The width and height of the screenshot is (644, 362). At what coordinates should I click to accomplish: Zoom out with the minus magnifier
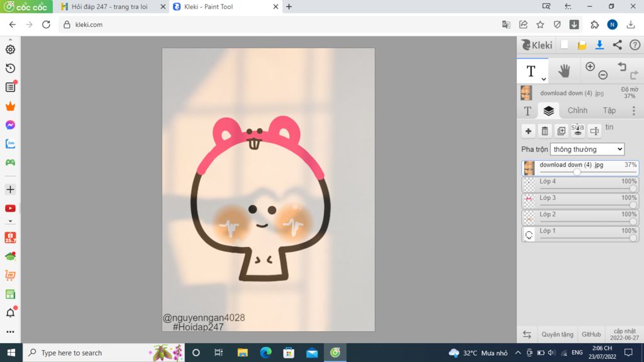(603, 75)
